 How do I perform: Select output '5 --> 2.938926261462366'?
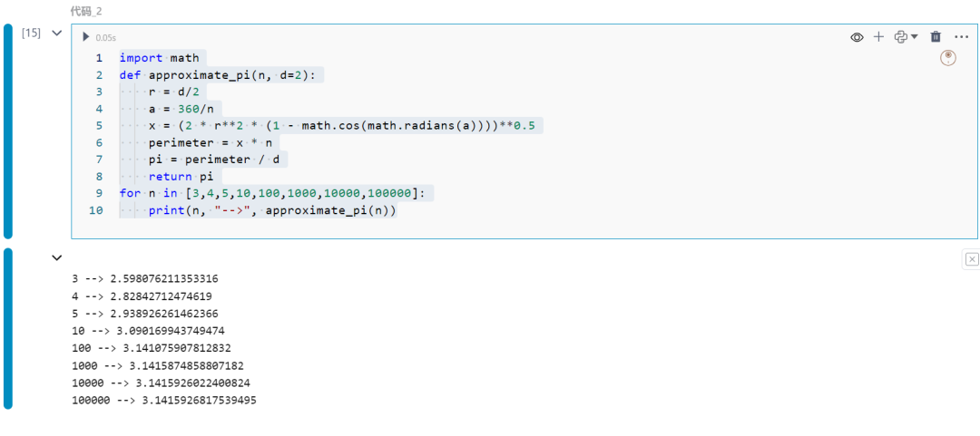(145, 314)
